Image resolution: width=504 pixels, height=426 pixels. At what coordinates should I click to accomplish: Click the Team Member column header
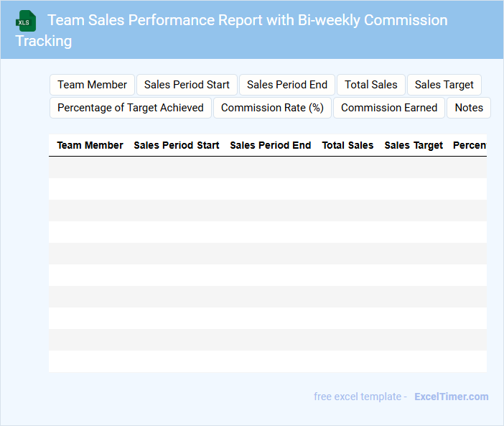[x=90, y=145]
